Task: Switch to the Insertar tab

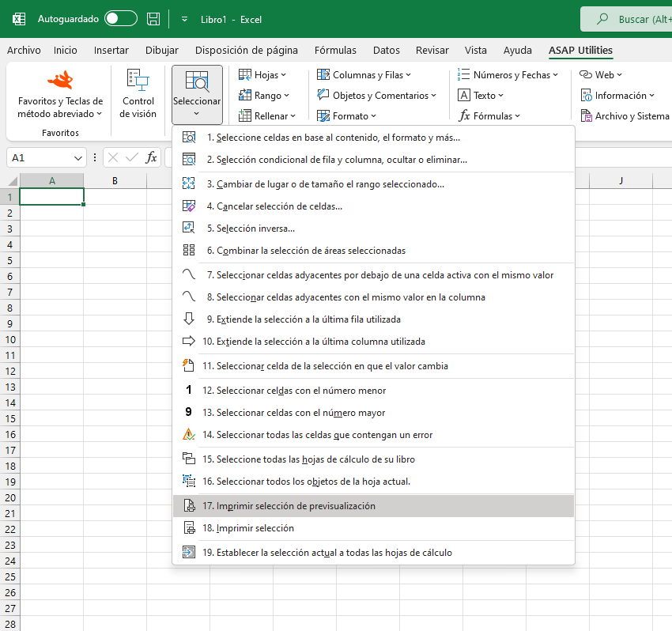Action: pyautogui.click(x=111, y=50)
